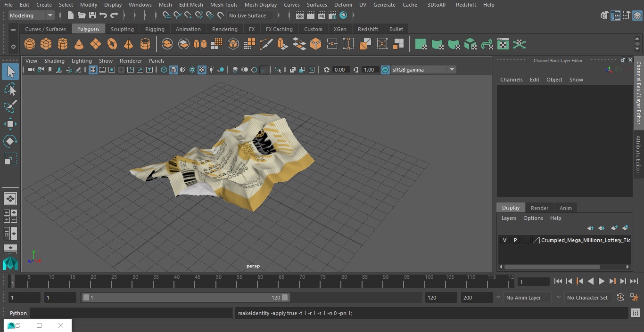Viewport: 644px width, 332px height.
Task: Toggle the viewport grid display
Action: pos(93,70)
